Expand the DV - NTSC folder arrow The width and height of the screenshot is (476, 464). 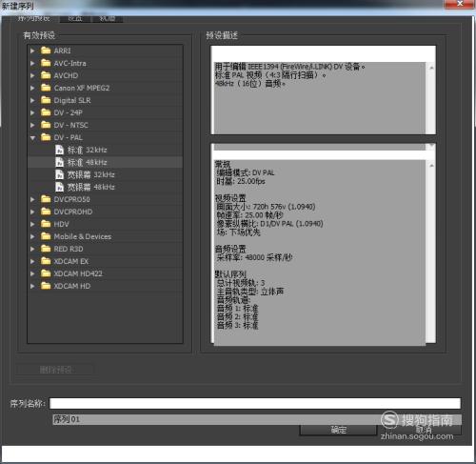(x=32, y=125)
